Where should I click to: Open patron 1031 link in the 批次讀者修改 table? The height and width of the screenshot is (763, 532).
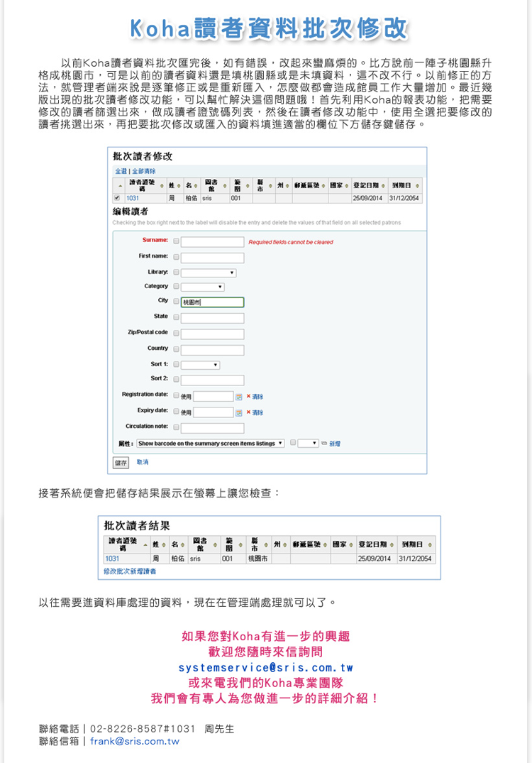pos(132,198)
